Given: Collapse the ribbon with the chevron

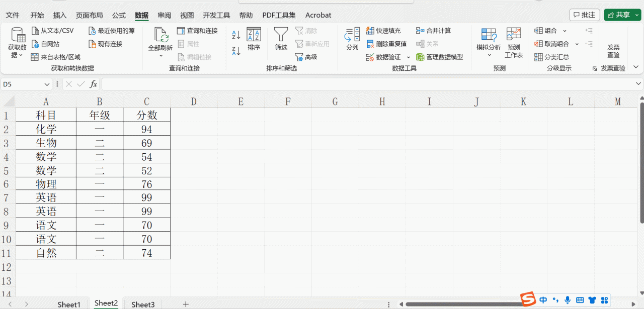Looking at the screenshot, I should (x=635, y=67).
